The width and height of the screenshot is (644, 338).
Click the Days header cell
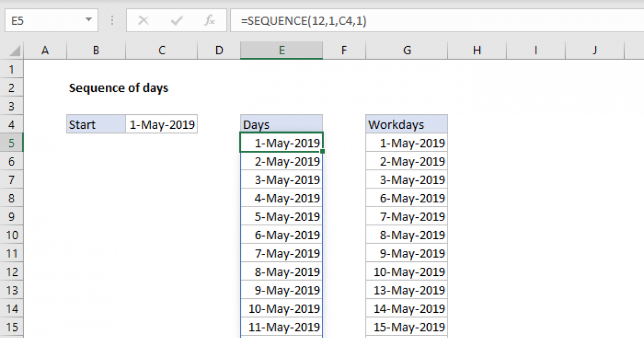281,125
